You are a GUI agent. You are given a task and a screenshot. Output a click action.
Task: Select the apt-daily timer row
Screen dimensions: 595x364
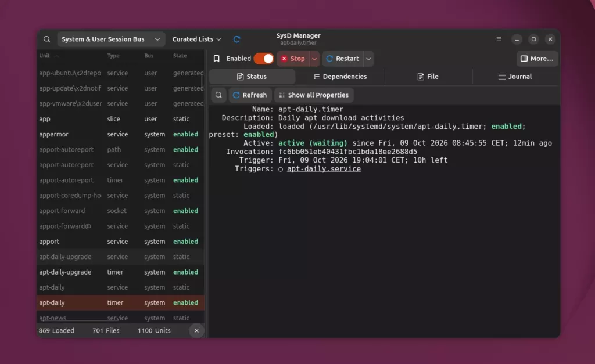[x=121, y=302]
